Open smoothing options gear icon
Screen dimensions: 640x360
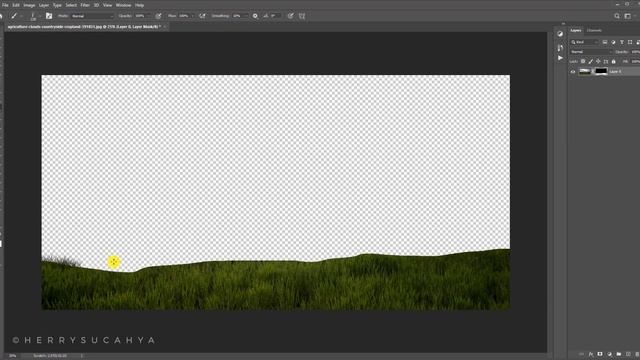pos(255,16)
